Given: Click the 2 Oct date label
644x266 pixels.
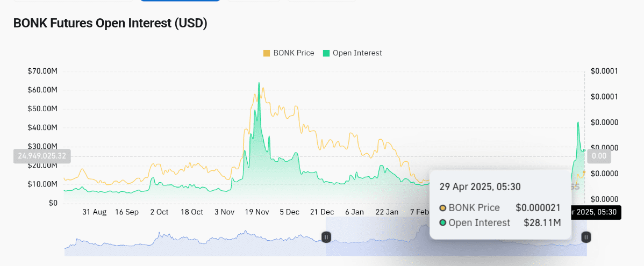Looking at the screenshot, I should 159,212.
